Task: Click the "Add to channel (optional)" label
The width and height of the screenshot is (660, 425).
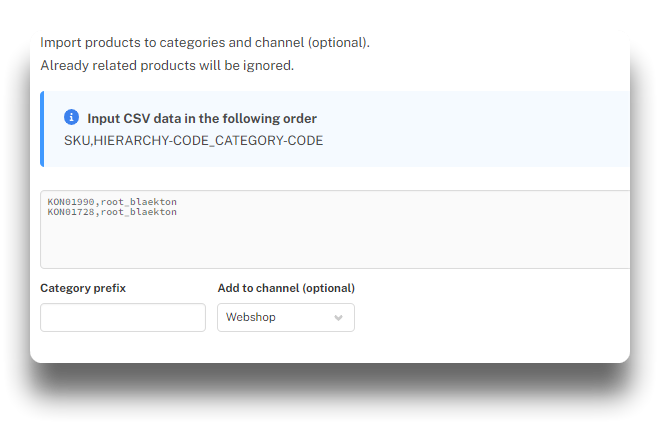Action: (x=286, y=288)
